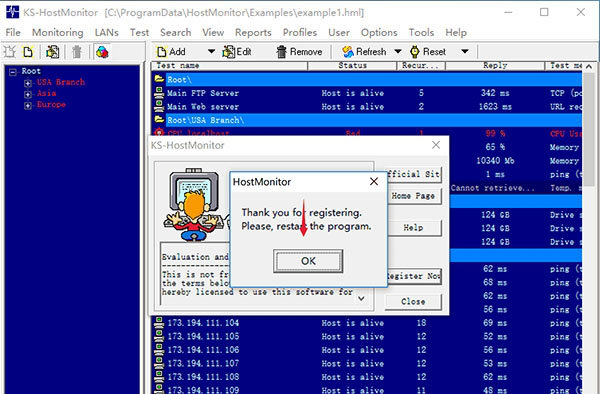The height and width of the screenshot is (409, 600).
Task: Open the Help menu
Action: point(456,33)
